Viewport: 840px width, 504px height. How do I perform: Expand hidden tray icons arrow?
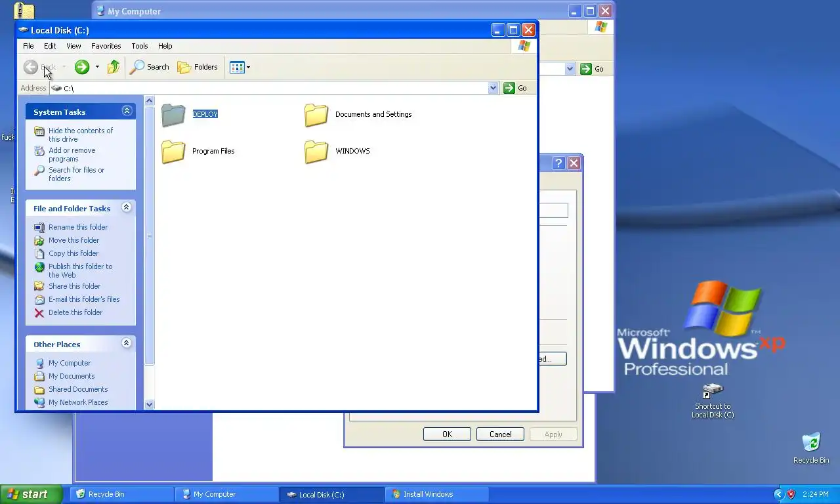click(x=778, y=494)
